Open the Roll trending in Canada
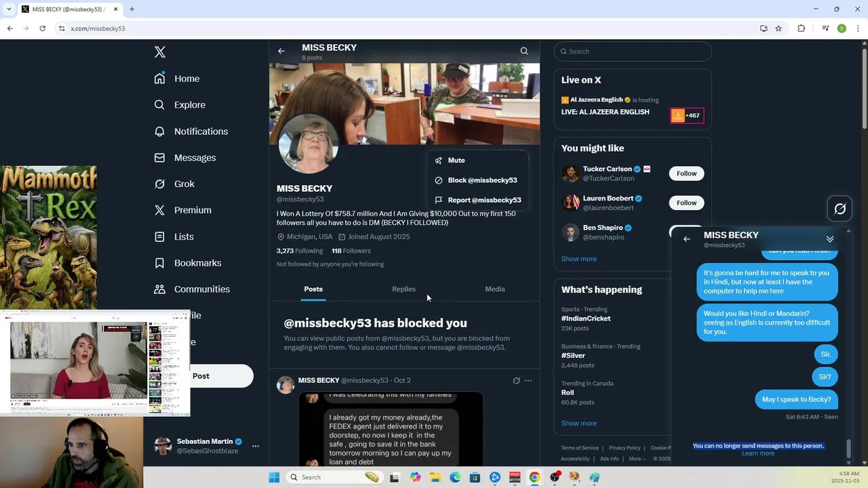Viewport: 868px width, 488px height. coord(568,392)
